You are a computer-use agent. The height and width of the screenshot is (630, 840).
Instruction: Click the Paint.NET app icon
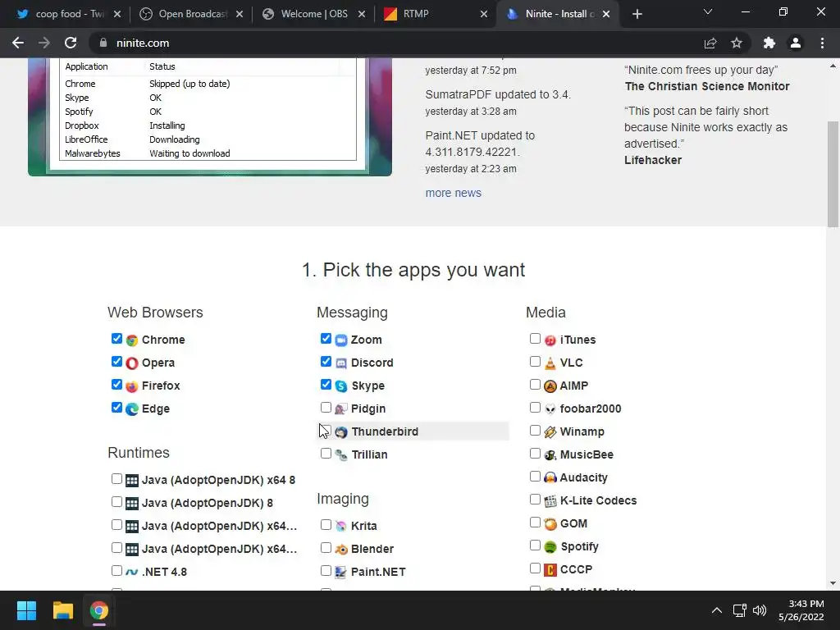coord(341,572)
